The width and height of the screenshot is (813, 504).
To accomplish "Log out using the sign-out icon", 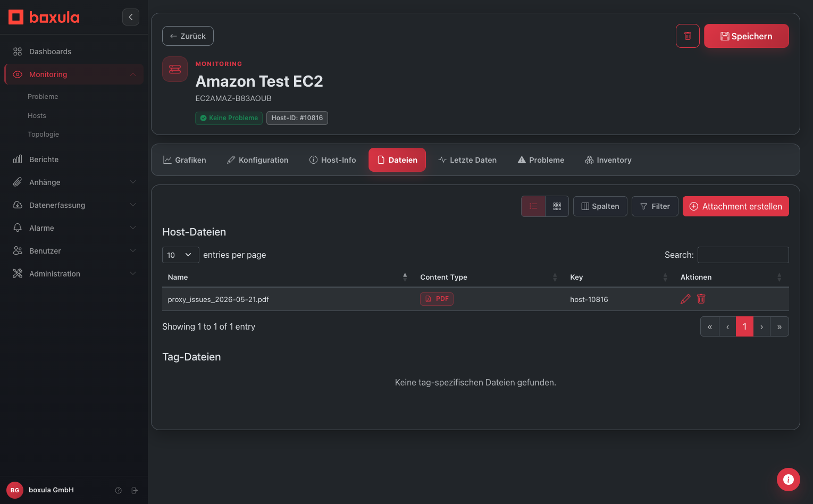I will 135,490.
